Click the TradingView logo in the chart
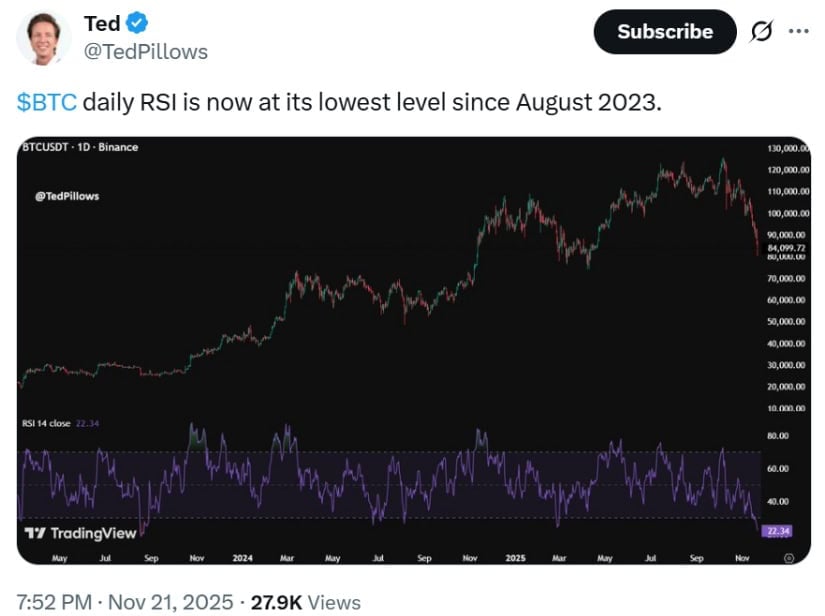The width and height of the screenshot is (825, 616). [x=80, y=533]
